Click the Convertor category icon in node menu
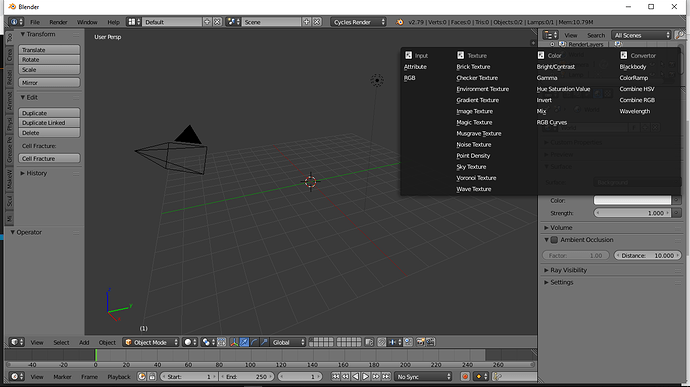 [x=624, y=55]
